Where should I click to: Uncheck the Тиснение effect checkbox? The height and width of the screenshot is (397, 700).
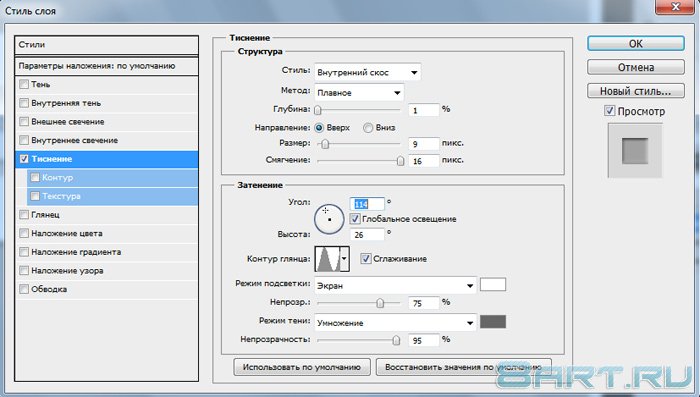click(x=24, y=159)
